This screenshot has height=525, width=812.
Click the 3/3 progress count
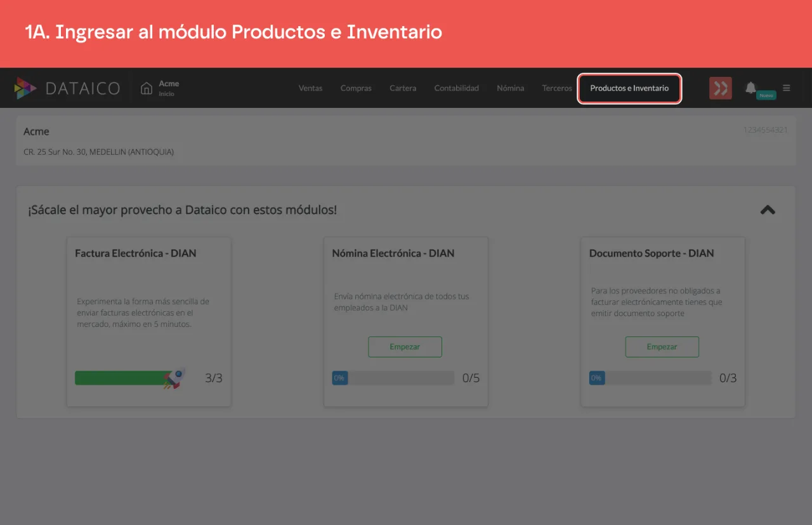[214, 378]
